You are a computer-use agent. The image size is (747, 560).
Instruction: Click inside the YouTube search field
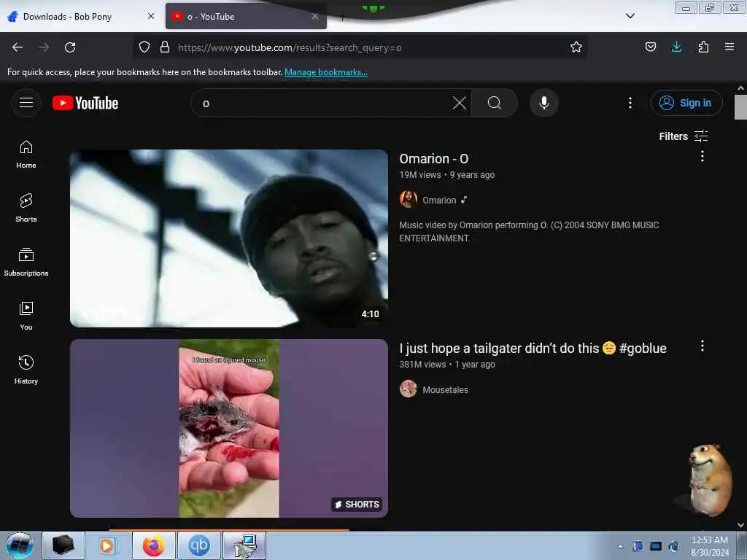pos(324,103)
